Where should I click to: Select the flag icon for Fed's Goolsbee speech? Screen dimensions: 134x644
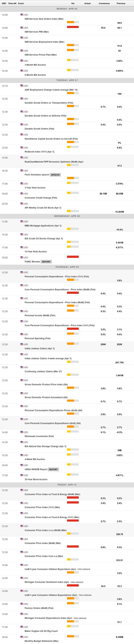22,170
